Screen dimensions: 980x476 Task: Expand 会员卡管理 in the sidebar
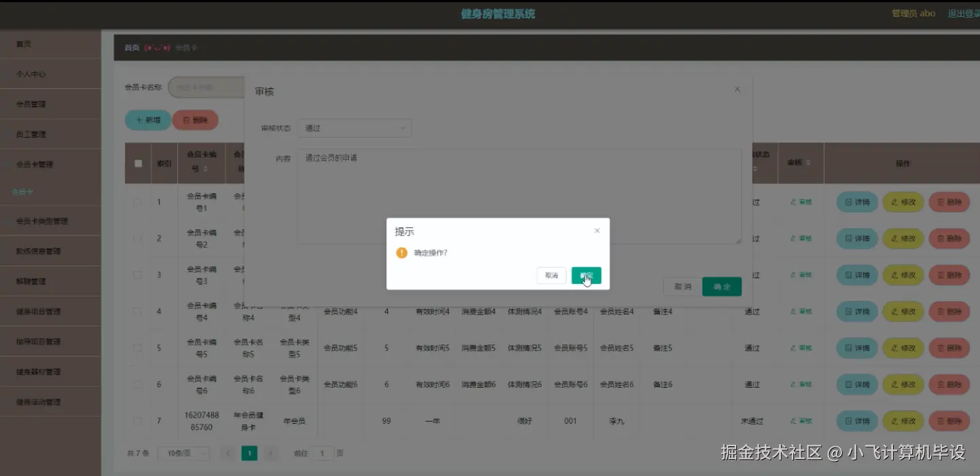(50, 164)
